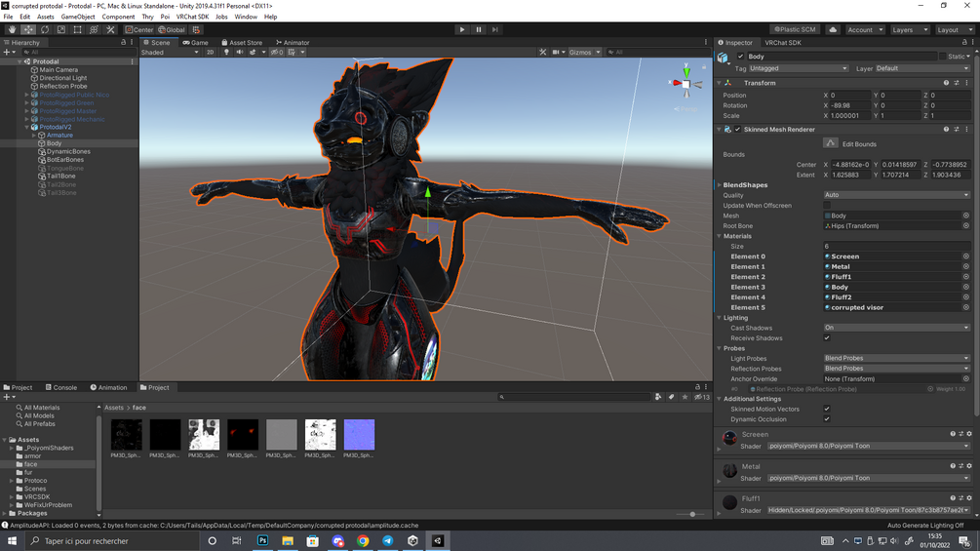Toggle Update When Offscreen checkbox

tap(827, 206)
